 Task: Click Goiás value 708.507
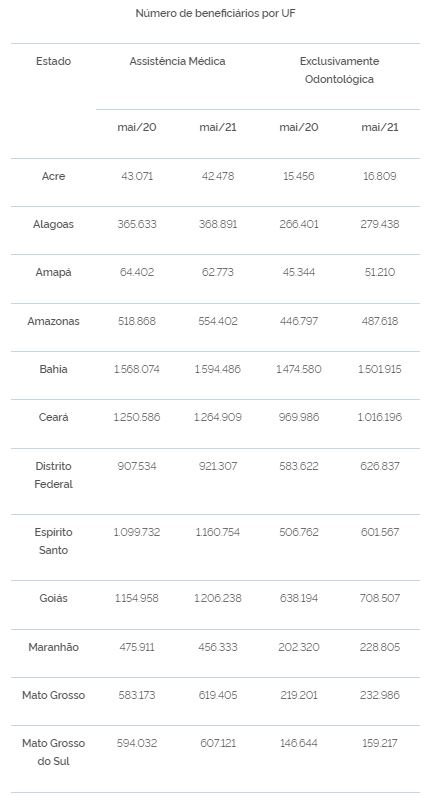[x=380, y=599]
